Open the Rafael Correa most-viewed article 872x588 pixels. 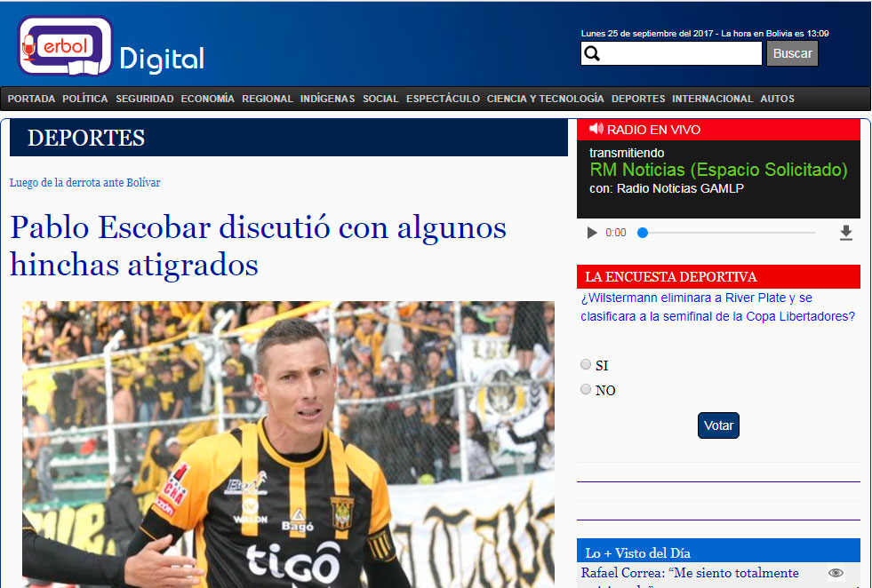690,574
